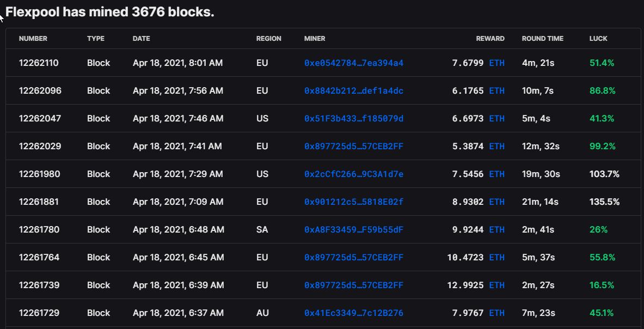Click the MINER column header
The image size is (644, 329).
(x=315, y=39)
